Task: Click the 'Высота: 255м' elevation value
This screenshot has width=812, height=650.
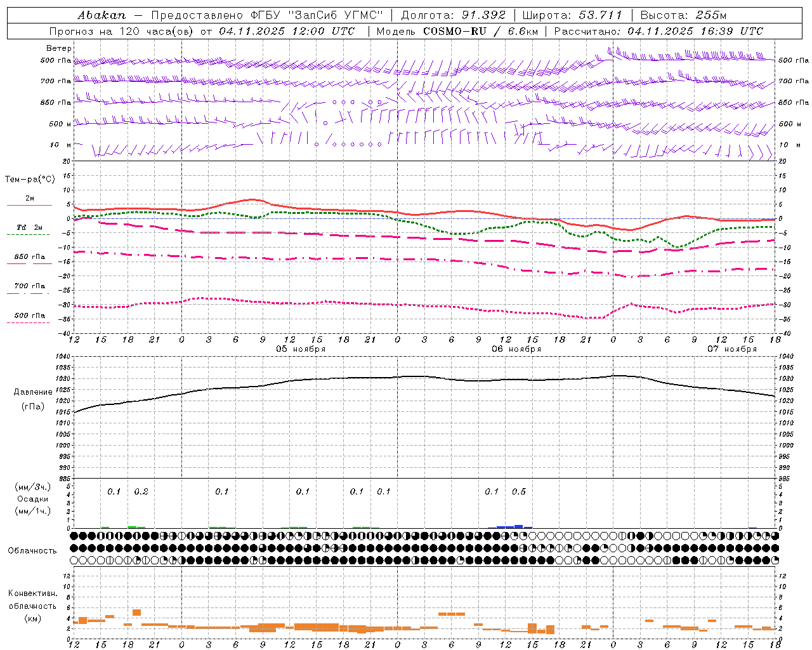Action: point(683,15)
